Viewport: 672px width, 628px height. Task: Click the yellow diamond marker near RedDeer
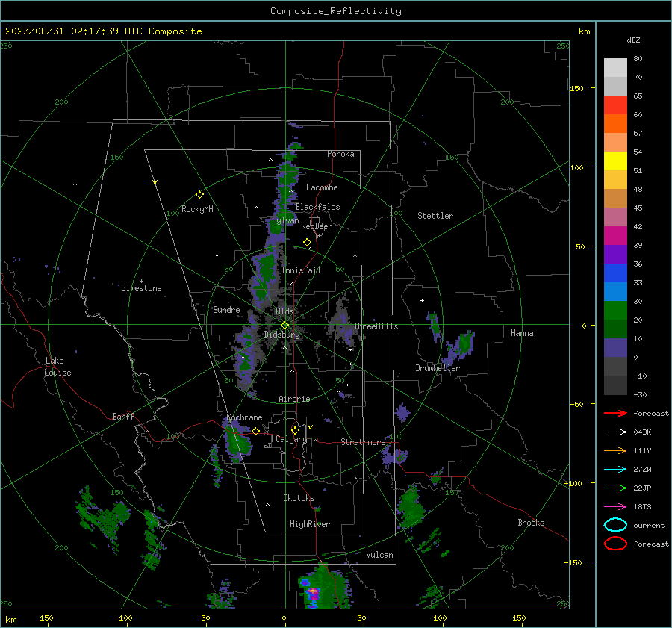(x=307, y=243)
